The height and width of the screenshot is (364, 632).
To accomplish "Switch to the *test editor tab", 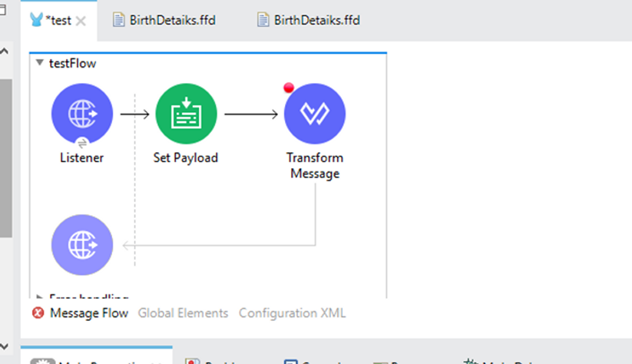I will tap(58, 21).
